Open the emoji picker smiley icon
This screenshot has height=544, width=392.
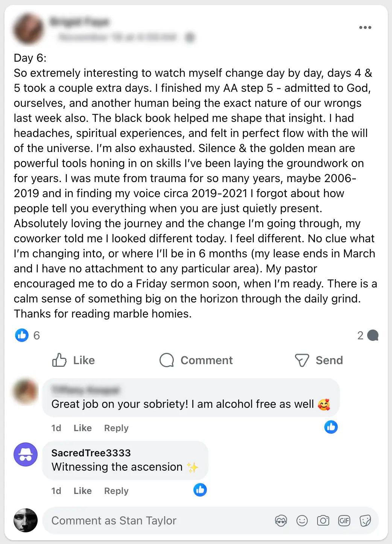pos(302,521)
